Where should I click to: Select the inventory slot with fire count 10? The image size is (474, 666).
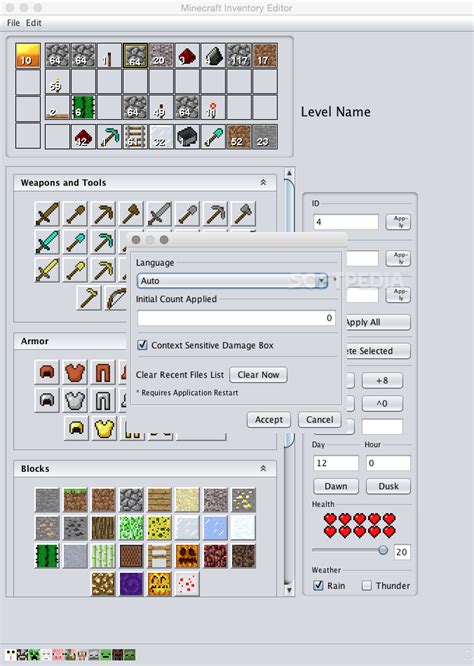(x=28, y=55)
